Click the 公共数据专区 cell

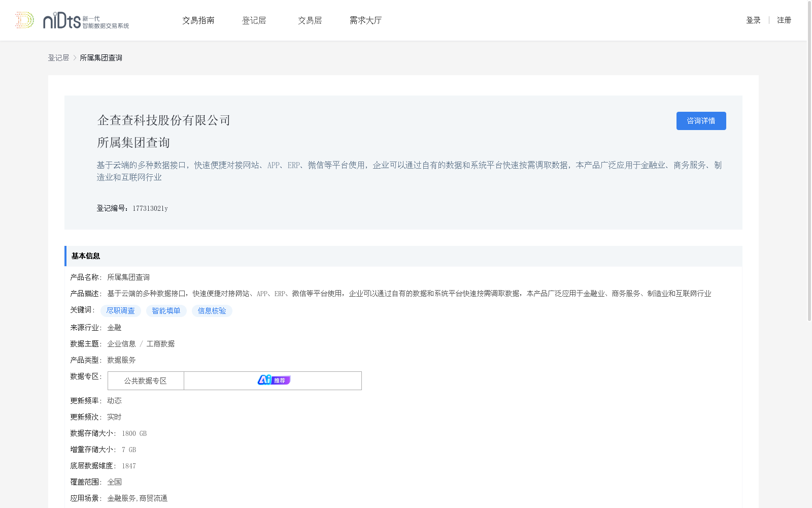tap(146, 381)
